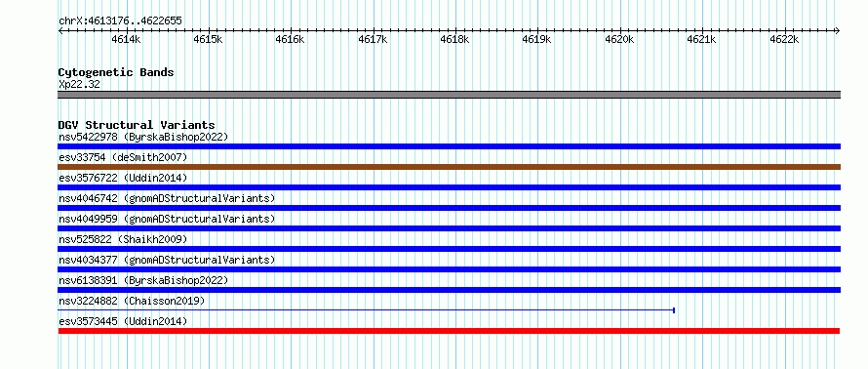
Task: Click the blue bar under esv3576722
Action: click(x=449, y=187)
